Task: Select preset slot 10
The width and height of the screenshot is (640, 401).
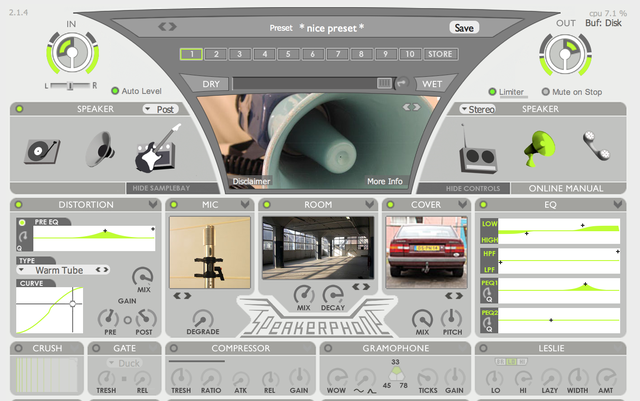Action: tap(410, 54)
